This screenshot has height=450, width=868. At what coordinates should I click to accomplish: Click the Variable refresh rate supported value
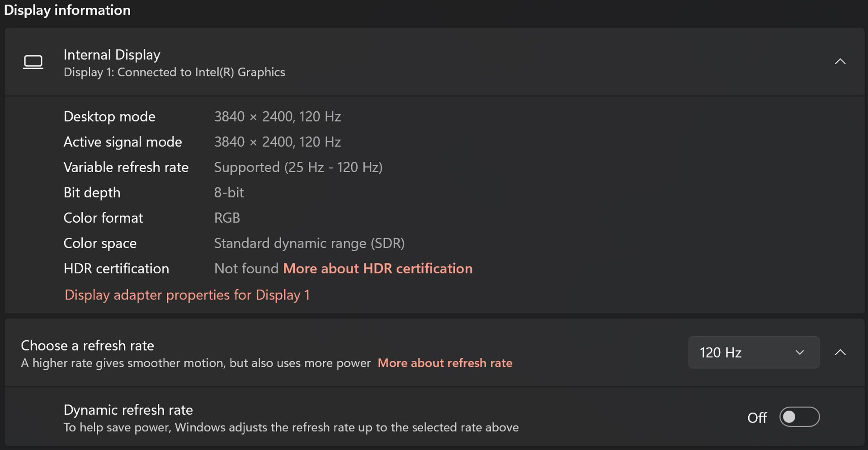tap(298, 167)
